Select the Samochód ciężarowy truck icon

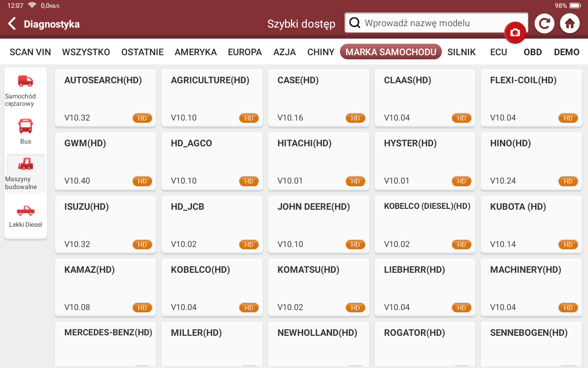[25, 81]
